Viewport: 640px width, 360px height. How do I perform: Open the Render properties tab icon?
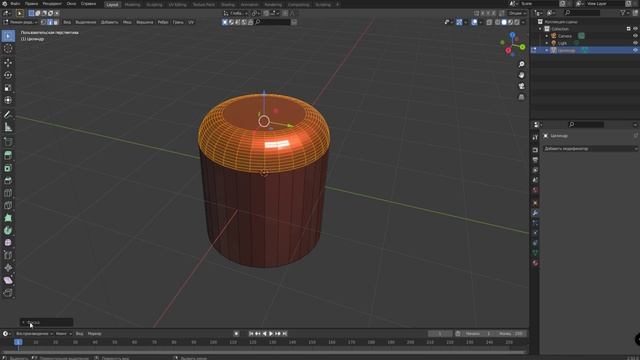click(x=535, y=150)
